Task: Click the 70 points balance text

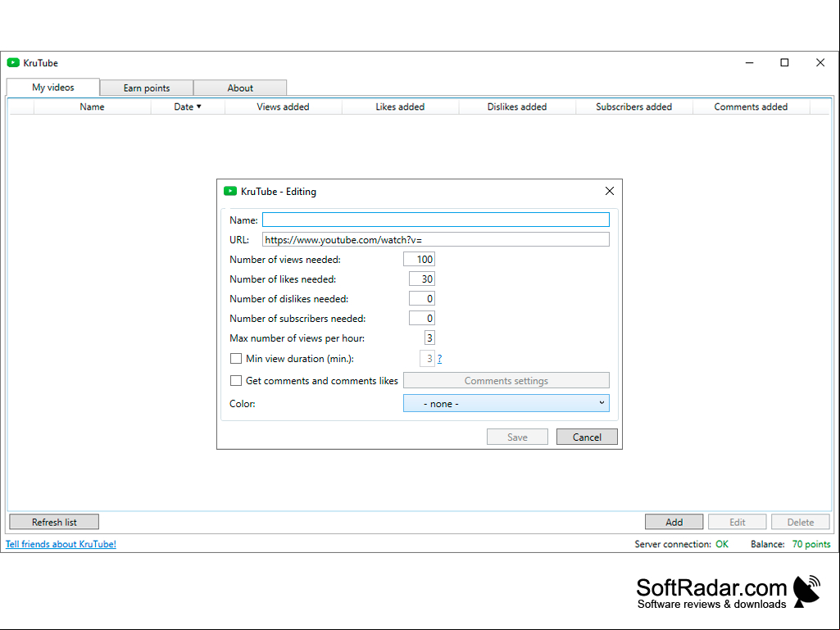Action: point(811,544)
